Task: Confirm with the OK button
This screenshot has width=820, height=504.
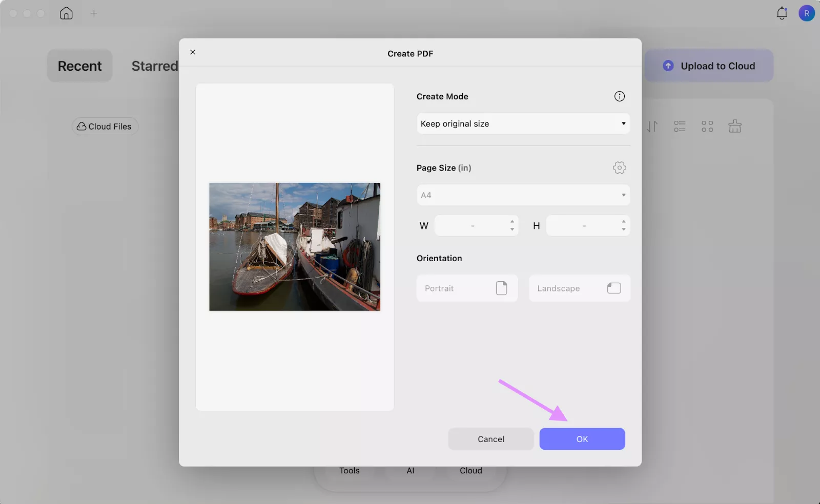Action: [582, 438]
